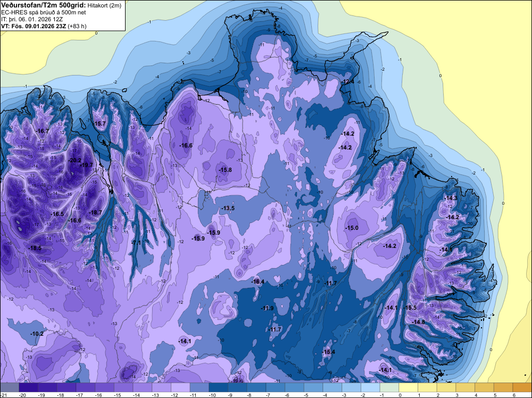Click the -18.7 temperature label
Viewport: 532px width, 398px height.
pyautogui.click(x=95, y=212)
